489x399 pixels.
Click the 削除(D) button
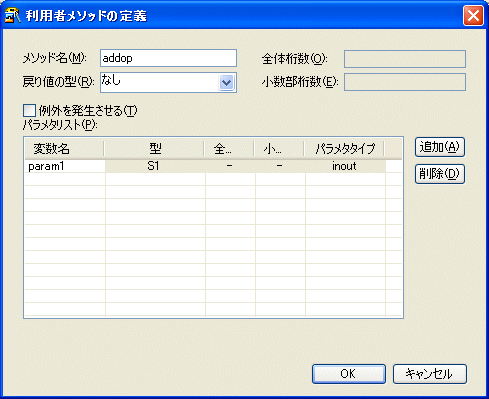[440, 174]
